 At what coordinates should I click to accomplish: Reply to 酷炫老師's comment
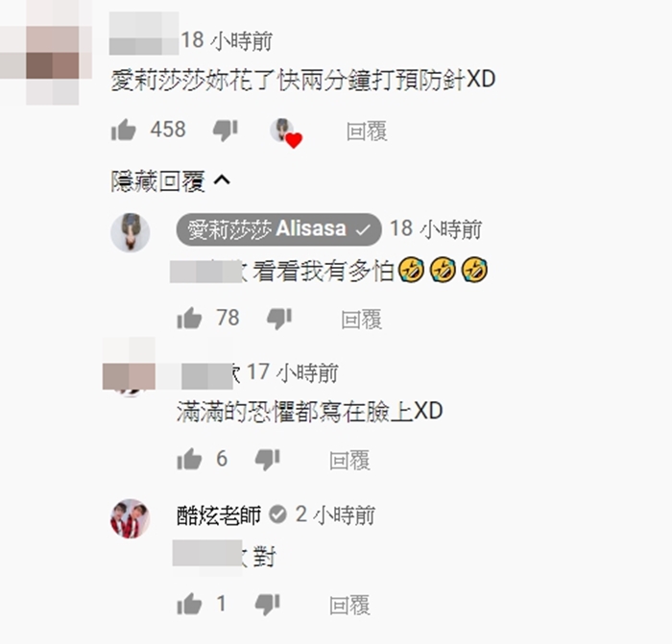pos(349,606)
